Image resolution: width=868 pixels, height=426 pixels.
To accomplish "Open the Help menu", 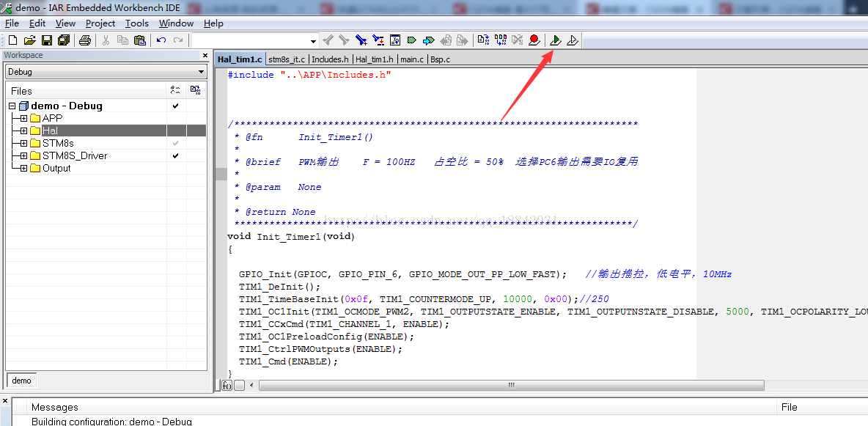I will point(213,23).
